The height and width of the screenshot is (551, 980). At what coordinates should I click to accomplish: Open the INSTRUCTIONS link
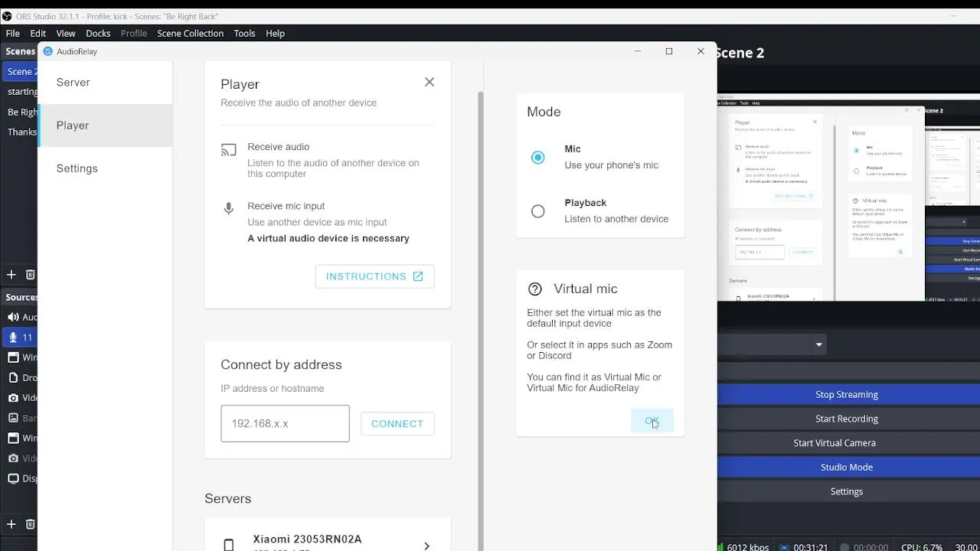click(x=374, y=276)
